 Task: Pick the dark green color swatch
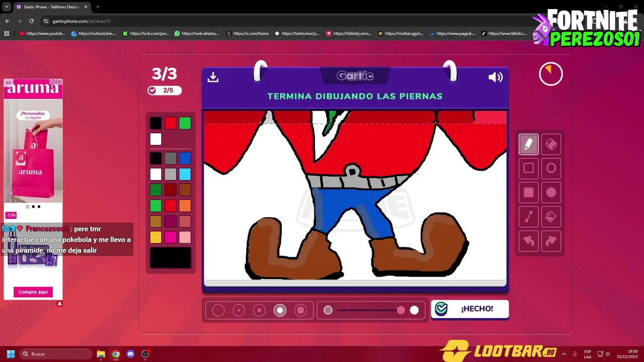pyautogui.click(x=156, y=190)
